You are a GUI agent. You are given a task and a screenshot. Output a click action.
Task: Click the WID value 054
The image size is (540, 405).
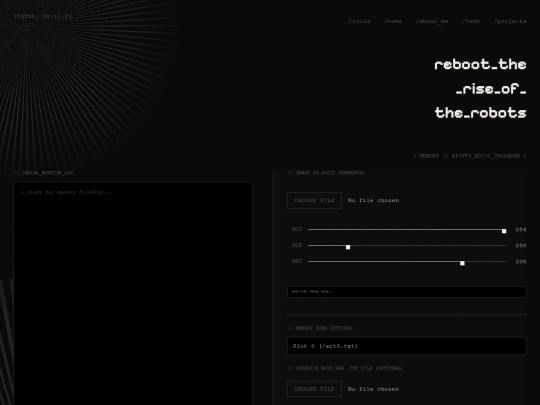(x=521, y=229)
